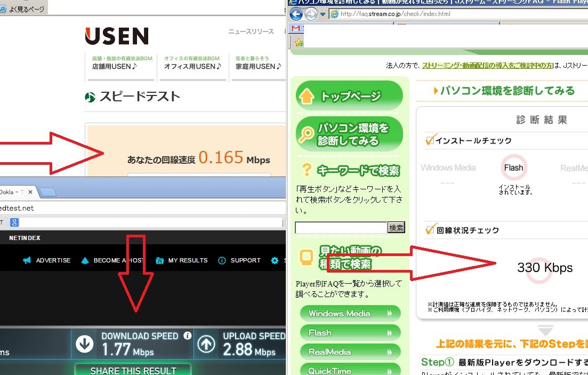Click the SUPPORT info icon
Image resolution: width=588 pixels, height=375 pixels.
point(222,260)
